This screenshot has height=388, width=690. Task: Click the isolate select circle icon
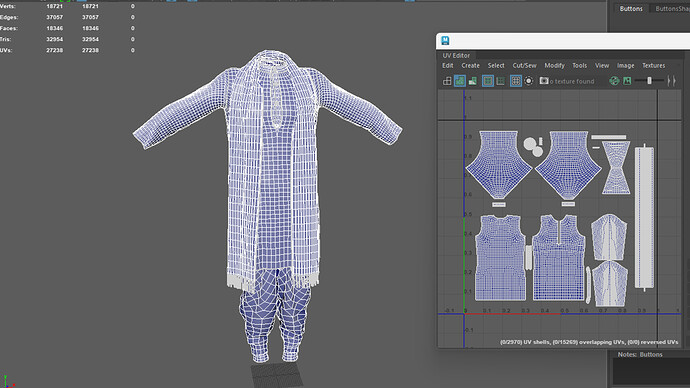pyautogui.click(x=529, y=81)
